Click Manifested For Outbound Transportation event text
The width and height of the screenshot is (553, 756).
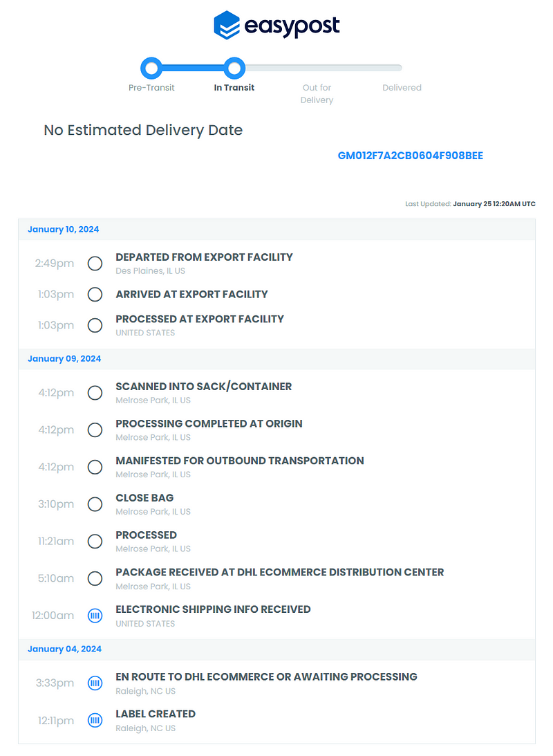[239, 461]
